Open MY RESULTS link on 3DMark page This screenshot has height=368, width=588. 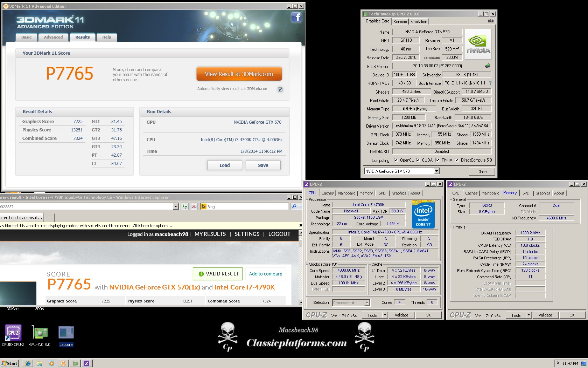(x=210, y=234)
